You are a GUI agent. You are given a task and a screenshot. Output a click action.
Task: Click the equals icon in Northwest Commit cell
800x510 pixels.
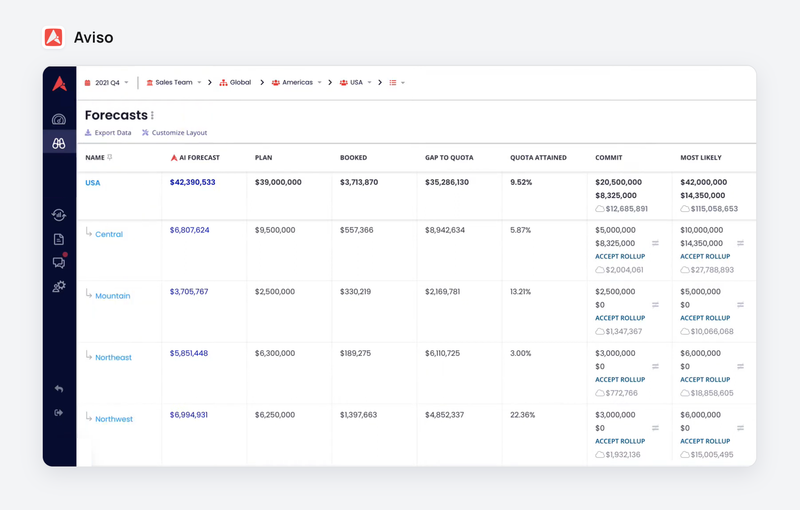pos(656,428)
